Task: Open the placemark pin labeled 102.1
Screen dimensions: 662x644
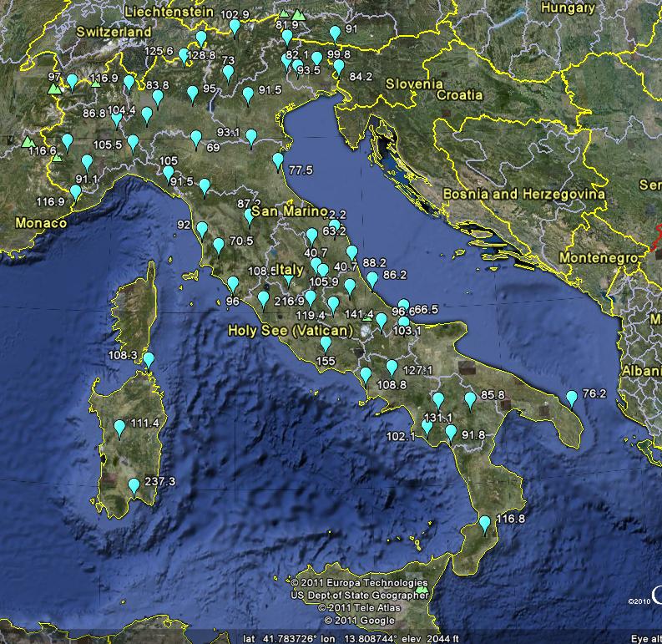Action: pyautogui.click(x=427, y=428)
